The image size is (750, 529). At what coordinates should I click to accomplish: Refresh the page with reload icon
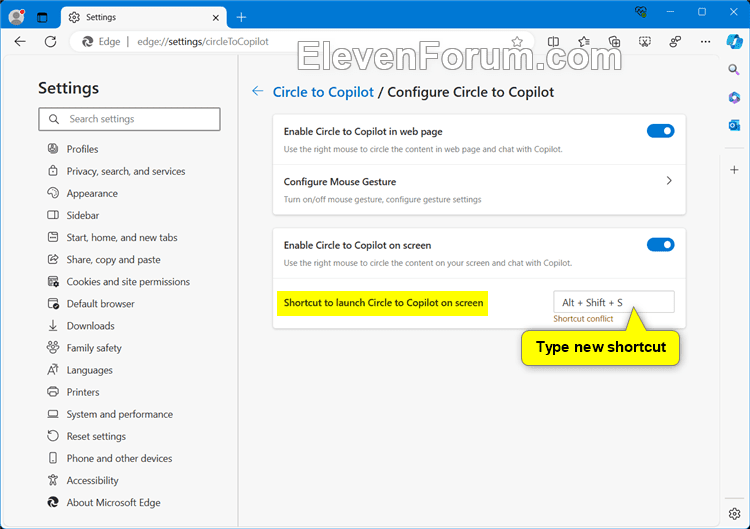(x=50, y=42)
